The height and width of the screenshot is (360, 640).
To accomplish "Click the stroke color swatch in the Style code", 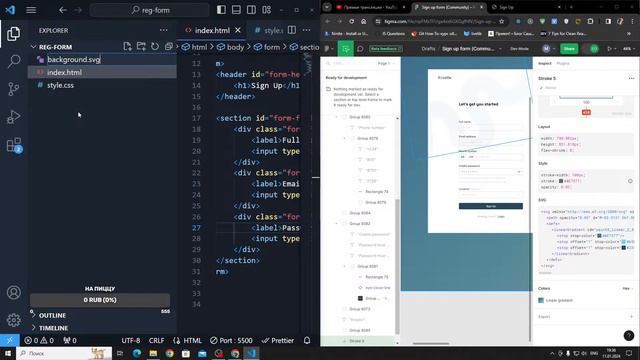I will 561,181.
